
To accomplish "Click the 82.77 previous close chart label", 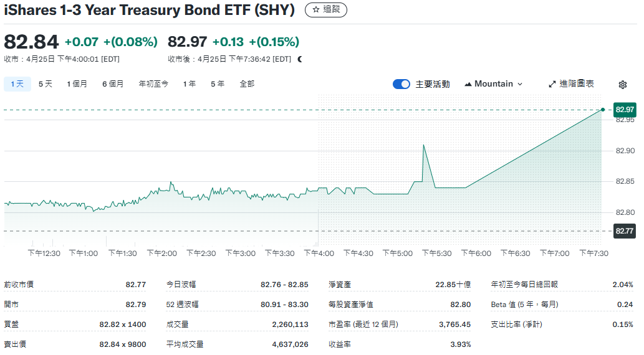I will pos(625,231).
